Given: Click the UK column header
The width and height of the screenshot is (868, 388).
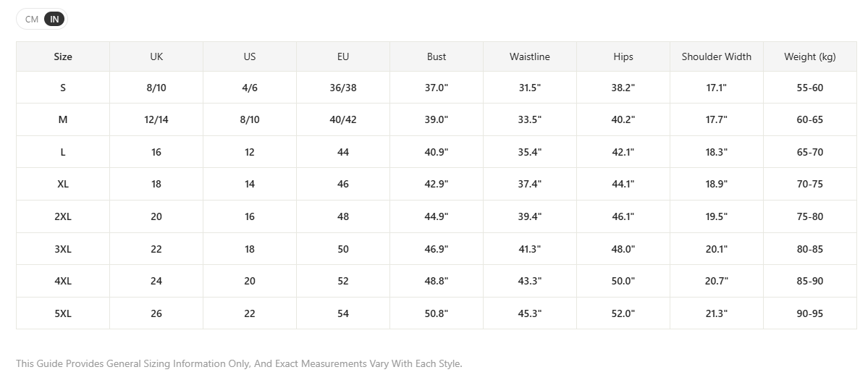Looking at the screenshot, I should click(156, 56).
